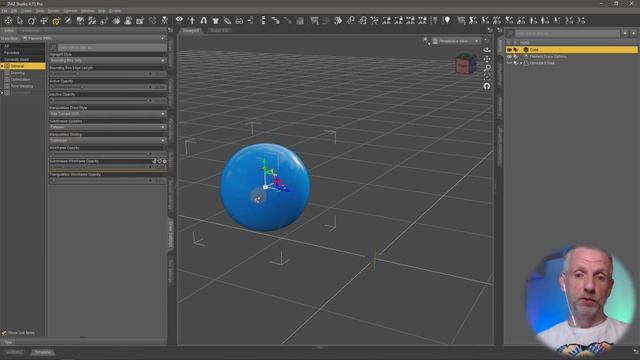Select the Tone Mapping category
Screen dimensions: 640x360
click(22, 86)
